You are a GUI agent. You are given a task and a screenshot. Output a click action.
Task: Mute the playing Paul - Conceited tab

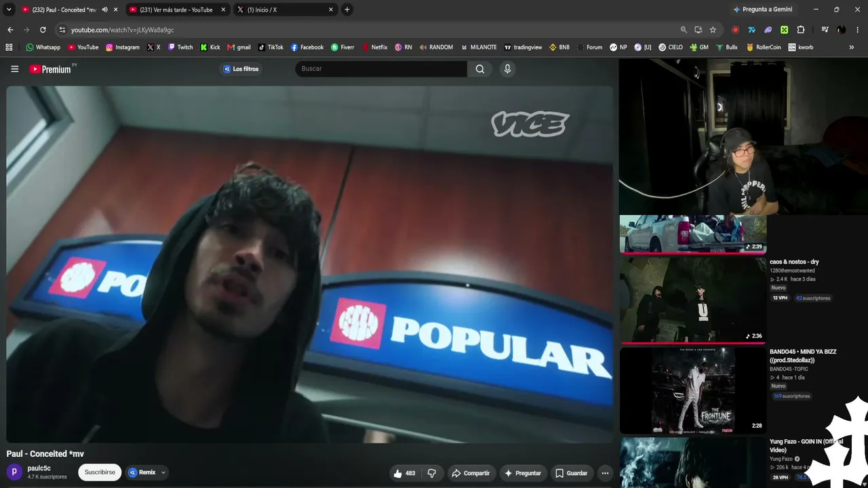(104, 9)
